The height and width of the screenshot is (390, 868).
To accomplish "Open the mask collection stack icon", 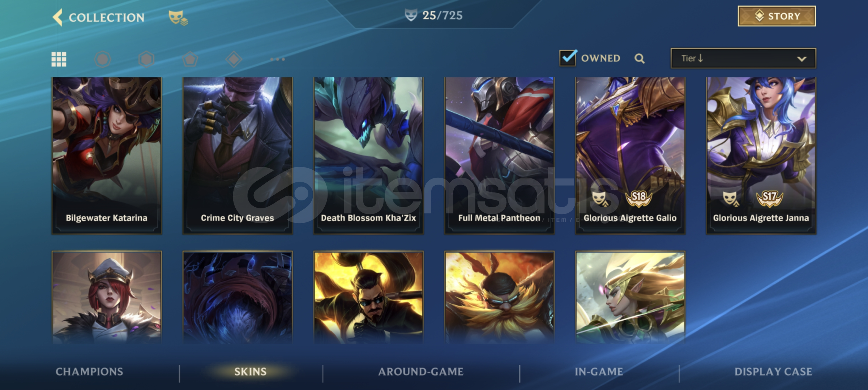I will pyautogui.click(x=178, y=18).
